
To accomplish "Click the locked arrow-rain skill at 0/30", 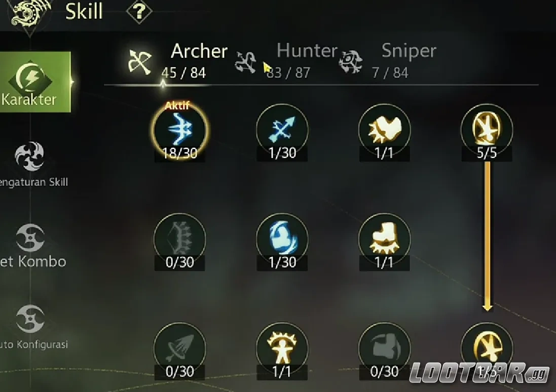I will click(180, 350).
